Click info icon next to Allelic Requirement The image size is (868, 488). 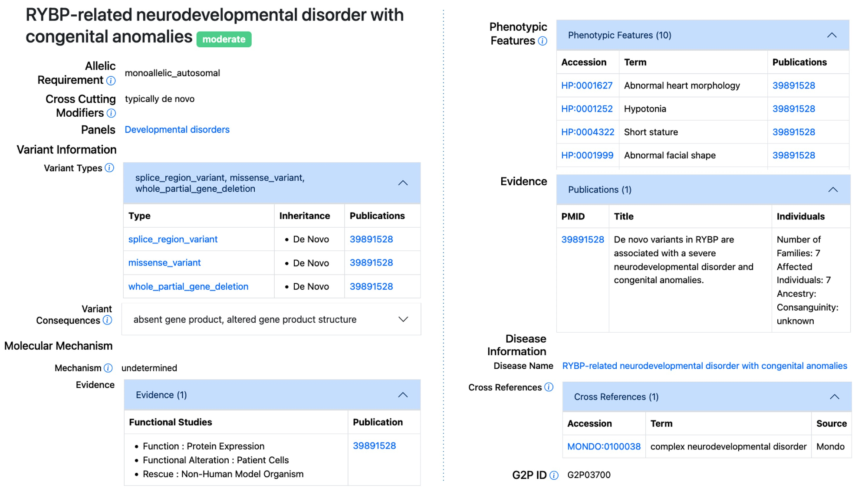click(x=111, y=81)
